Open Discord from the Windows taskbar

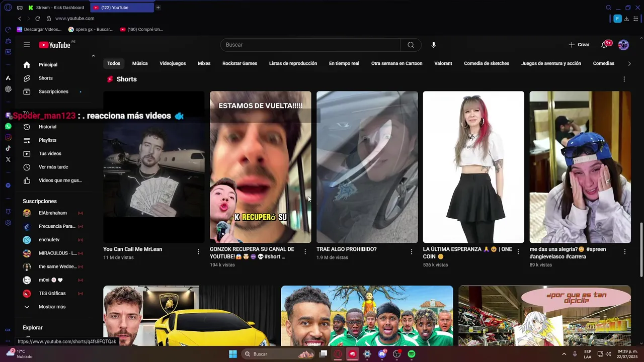pos(382,354)
